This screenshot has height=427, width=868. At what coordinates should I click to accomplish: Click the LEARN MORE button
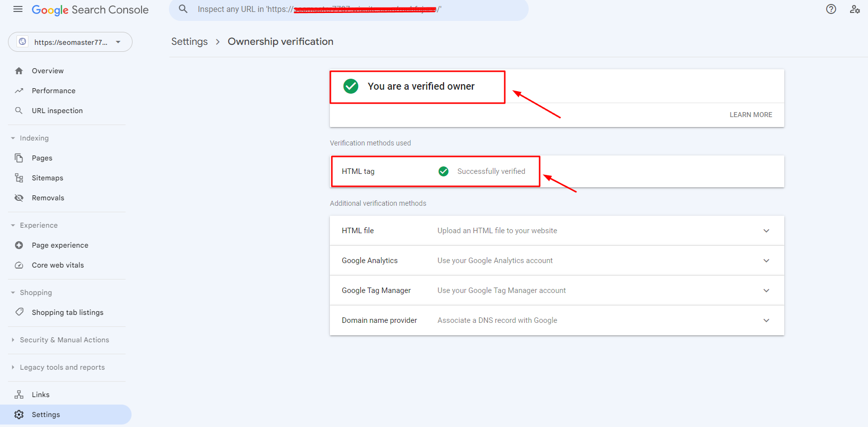[x=750, y=115]
